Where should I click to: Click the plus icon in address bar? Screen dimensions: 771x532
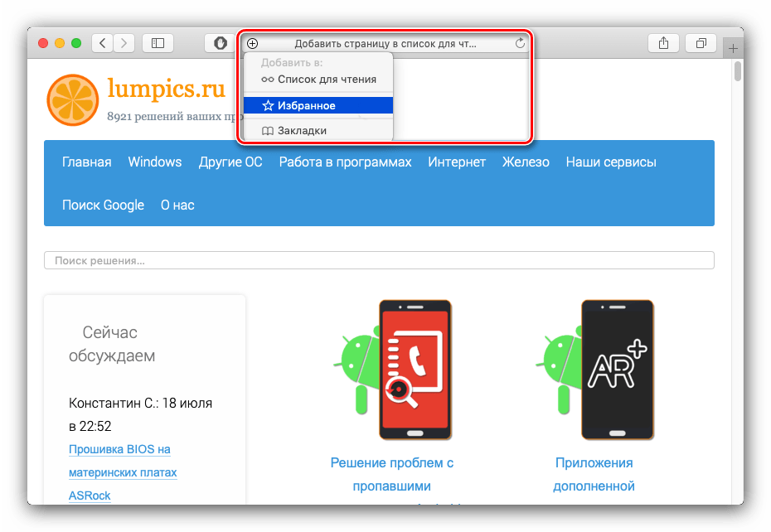pyautogui.click(x=253, y=44)
